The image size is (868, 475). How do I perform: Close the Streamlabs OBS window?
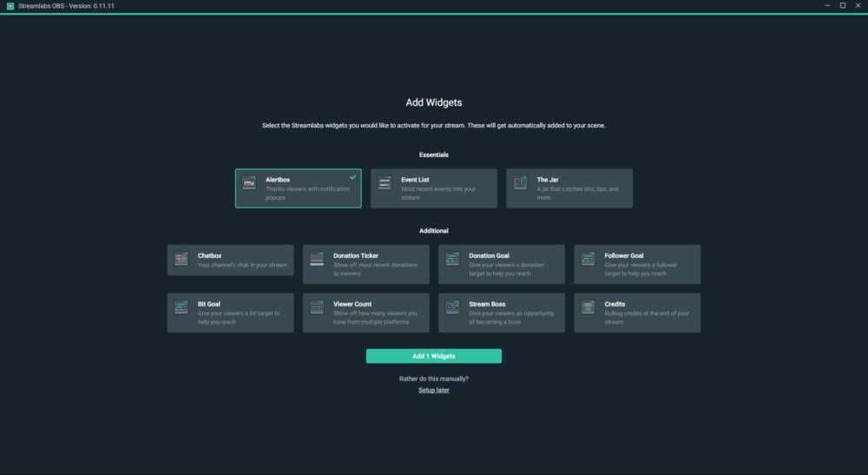click(858, 5)
